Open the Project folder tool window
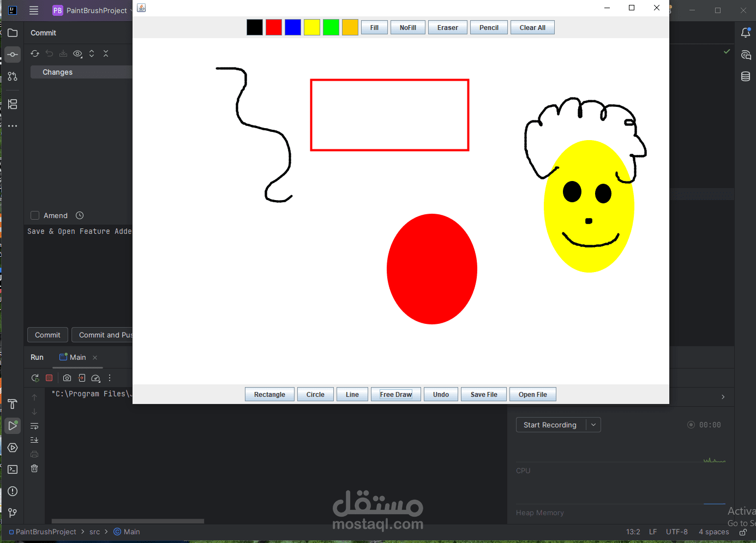 point(13,33)
